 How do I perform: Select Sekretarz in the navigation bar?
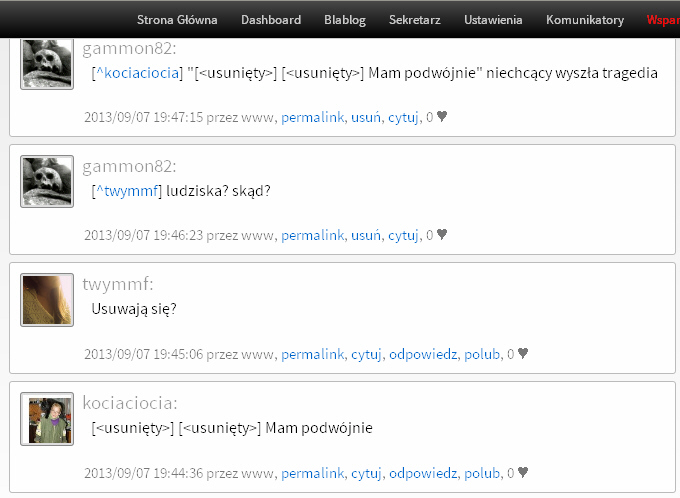coord(415,20)
